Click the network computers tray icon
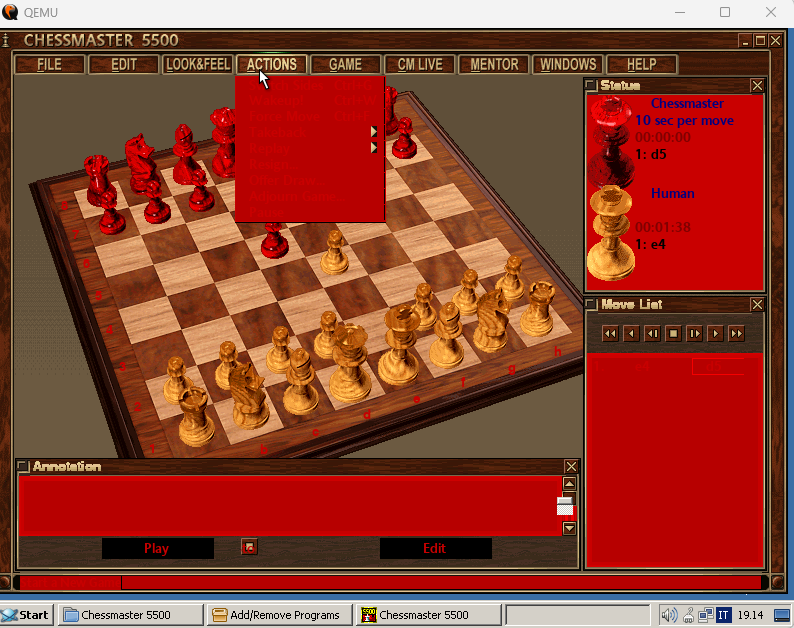The image size is (794, 628). (x=705, y=615)
